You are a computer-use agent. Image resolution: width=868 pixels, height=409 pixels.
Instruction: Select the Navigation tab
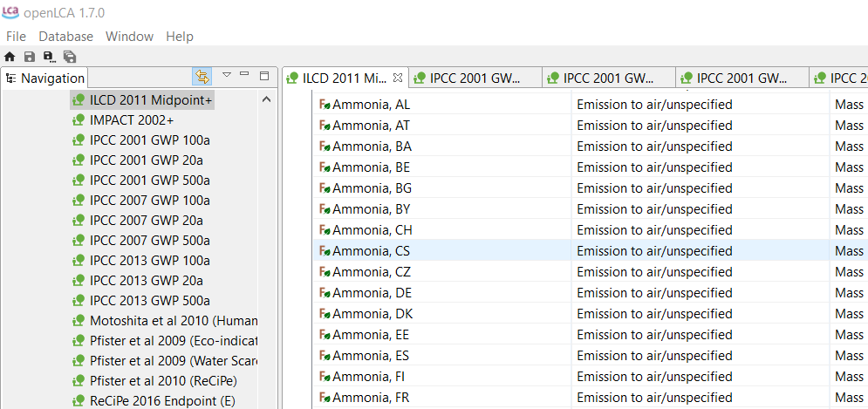pyautogui.click(x=45, y=78)
